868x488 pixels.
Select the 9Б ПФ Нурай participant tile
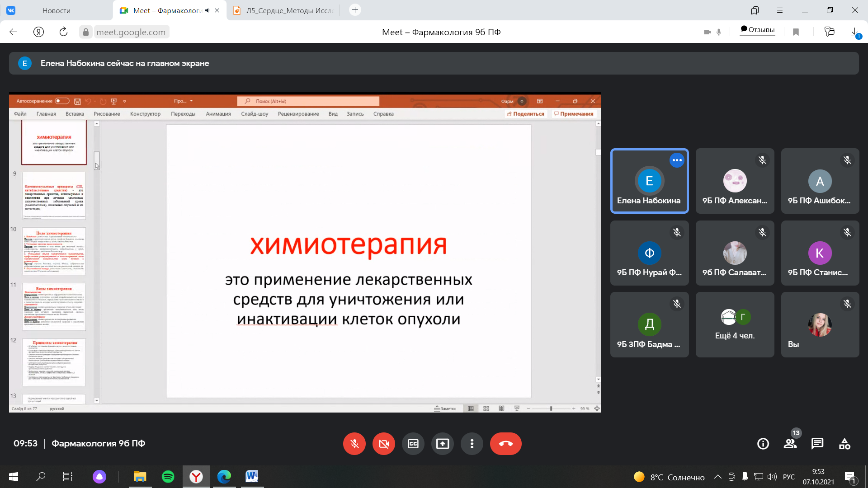click(x=650, y=253)
